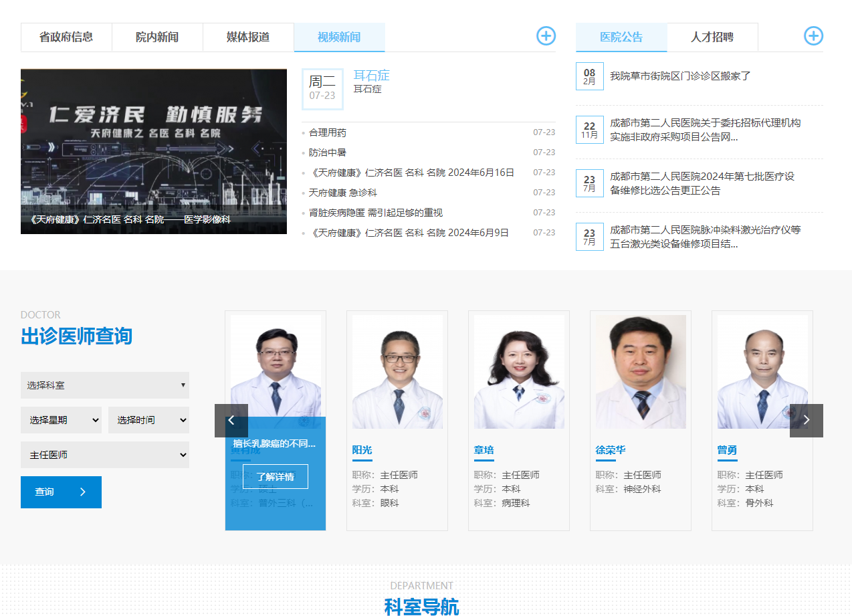Open the 主任医师 title dropdown
852x616 pixels.
coord(105,455)
